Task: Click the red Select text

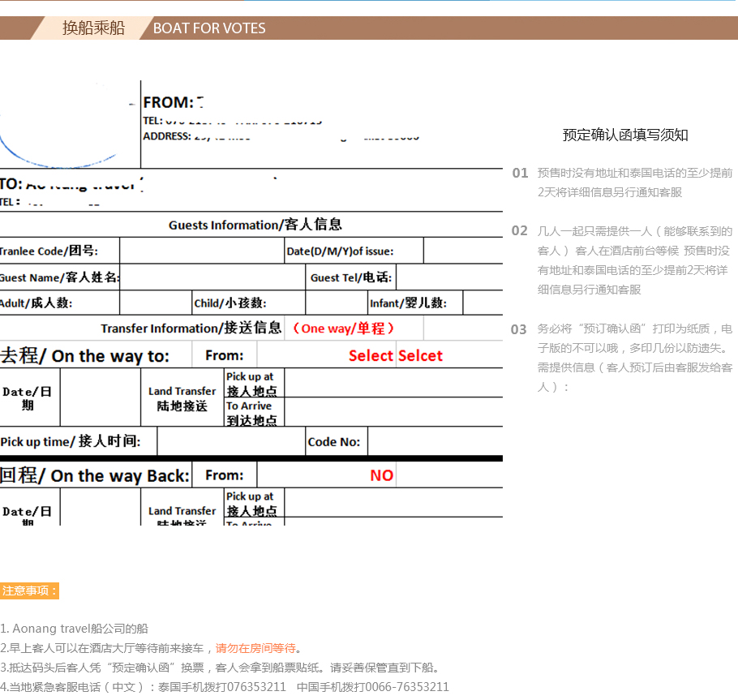Action: tap(371, 355)
